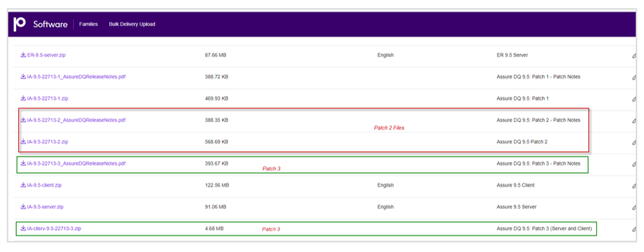
Task: Click the ER 9.5 Server description
Action: (512, 55)
